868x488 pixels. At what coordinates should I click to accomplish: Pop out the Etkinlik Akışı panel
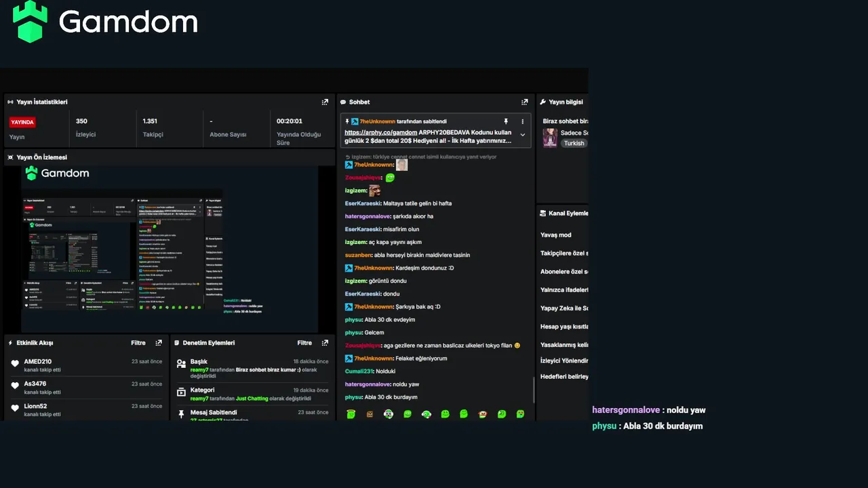click(159, 343)
